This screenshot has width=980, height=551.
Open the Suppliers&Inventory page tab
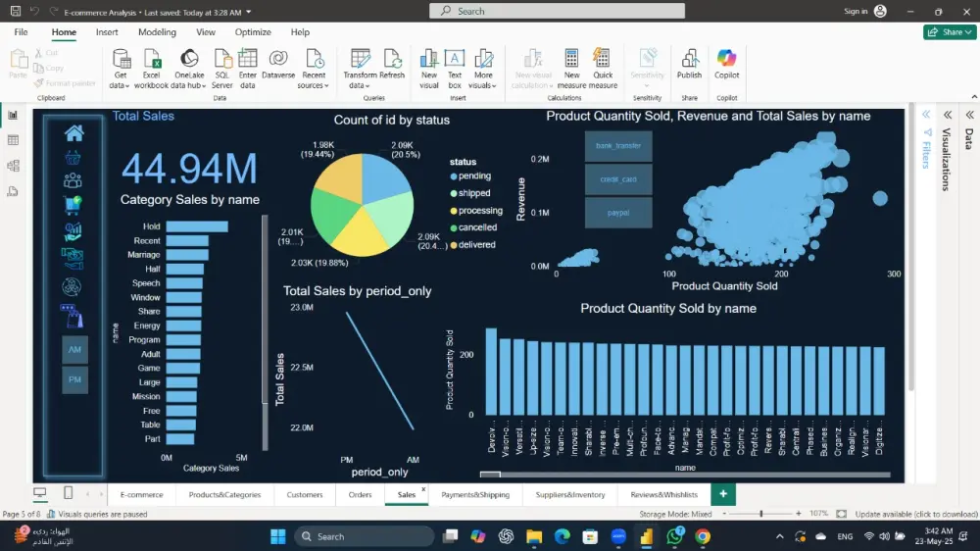(x=570, y=495)
